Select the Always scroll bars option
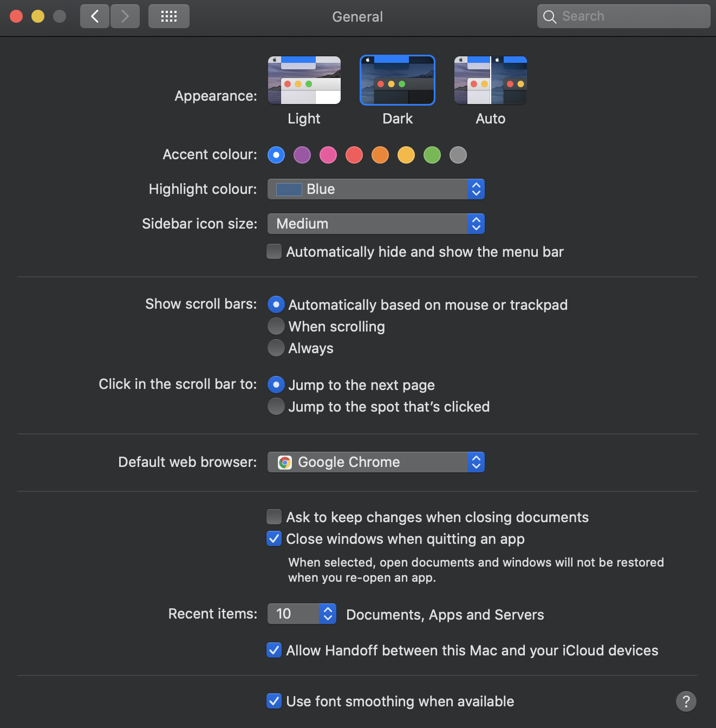 point(276,348)
